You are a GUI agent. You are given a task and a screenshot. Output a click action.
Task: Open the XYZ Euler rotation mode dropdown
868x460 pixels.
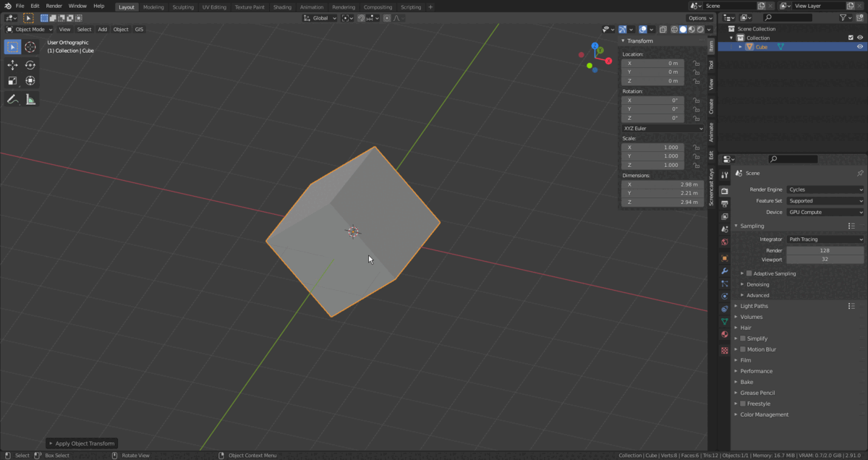[x=663, y=129]
